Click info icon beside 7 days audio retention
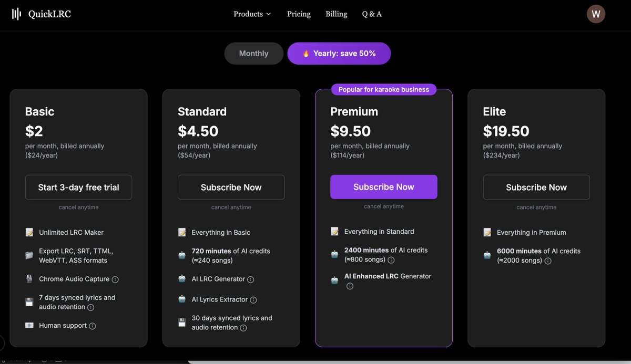631x364 pixels. 90,307
